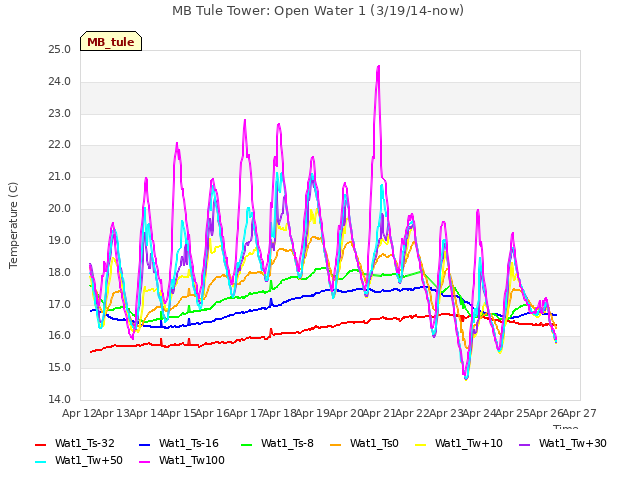Click the Wat1_Tw+10 legend label
Viewport: 640px width, 480px height.
coord(469,444)
